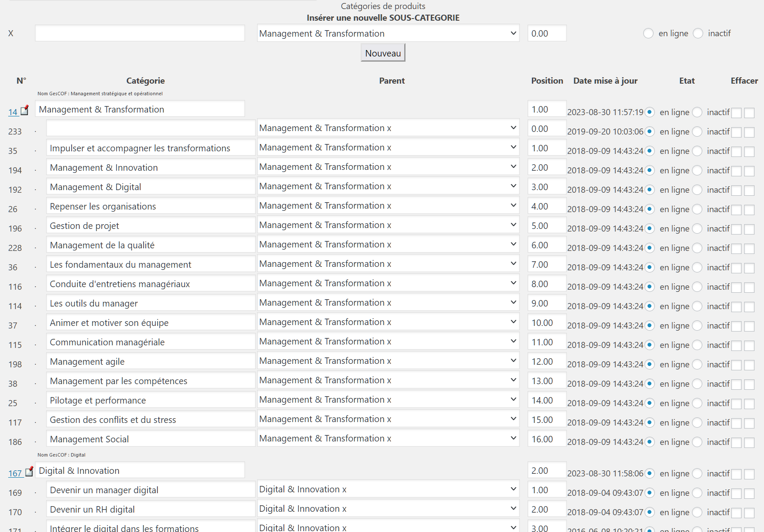
Task: Open parent dropdown for the new sub-category
Action: 388,33
